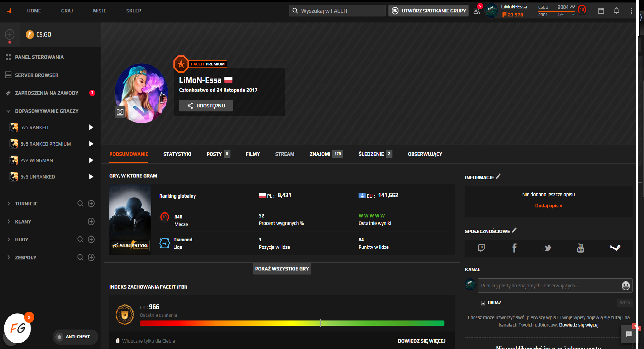The height and width of the screenshot is (349, 644).
Task: Search hubs with the Huby magnifier
Action: pyautogui.click(x=80, y=240)
